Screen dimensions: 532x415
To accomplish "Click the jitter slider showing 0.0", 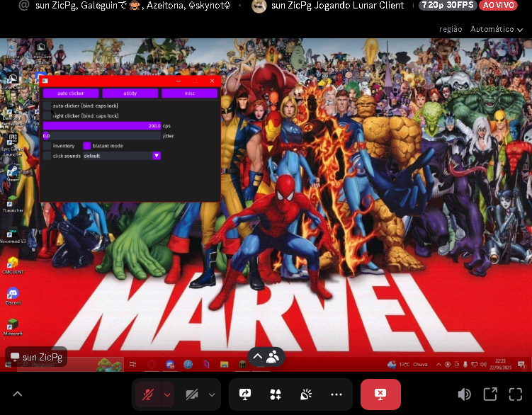I will click(x=102, y=136).
